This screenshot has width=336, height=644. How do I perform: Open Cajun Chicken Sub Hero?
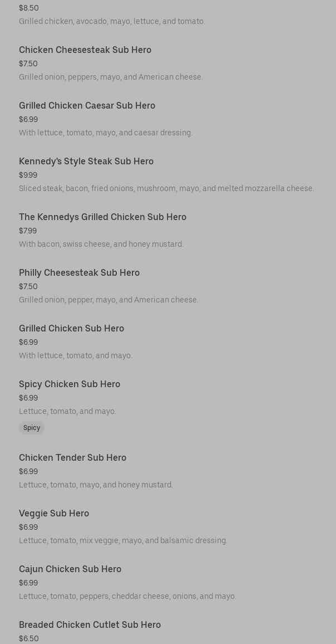pyautogui.click(x=70, y=569)
